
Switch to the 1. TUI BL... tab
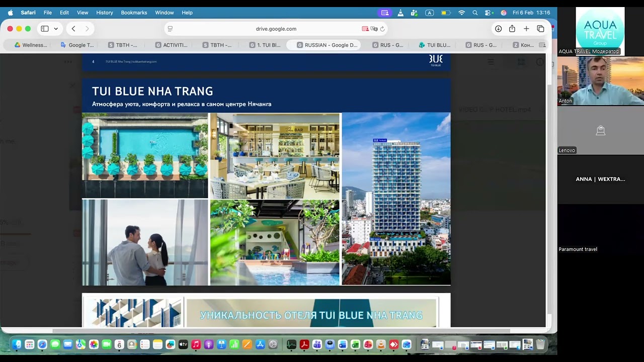coord(265,45)
